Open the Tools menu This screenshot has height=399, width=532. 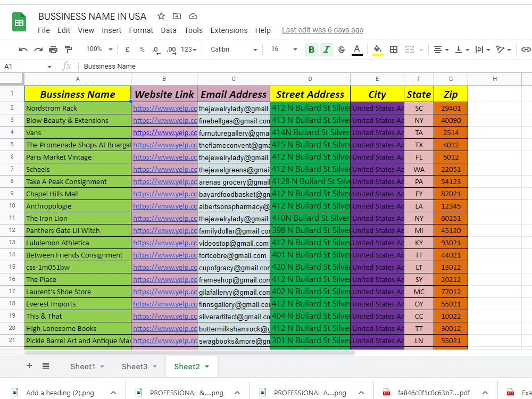click(x=194, y=30)
